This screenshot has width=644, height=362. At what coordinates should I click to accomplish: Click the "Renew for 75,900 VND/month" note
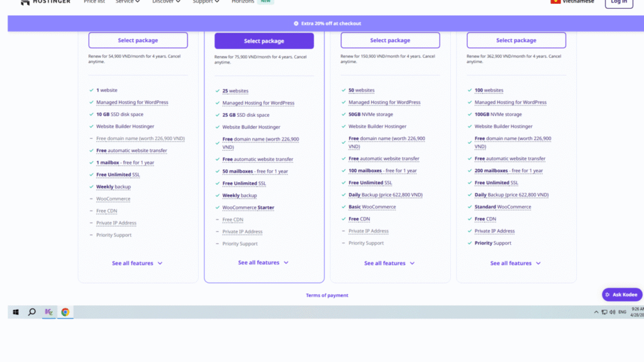coord(260,60)
